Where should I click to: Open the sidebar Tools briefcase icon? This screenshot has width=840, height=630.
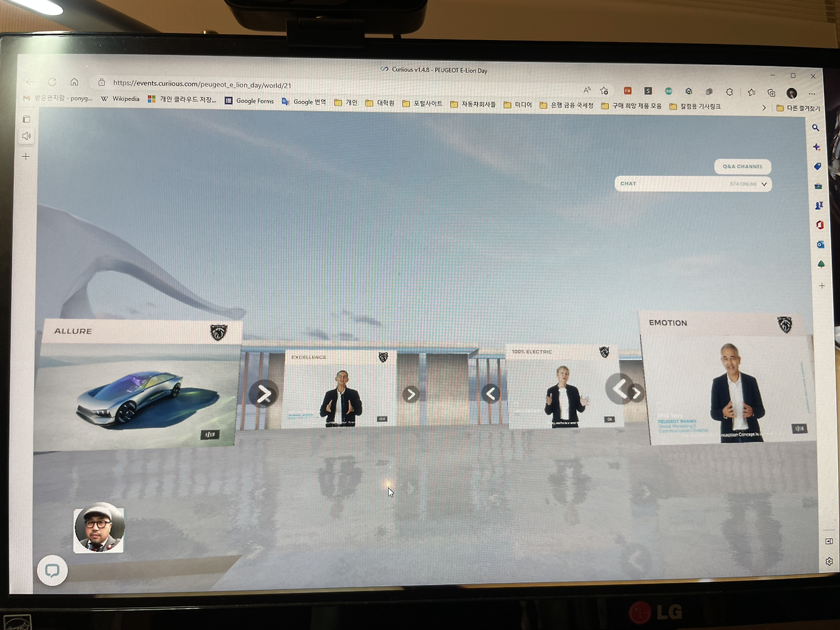pos(818,186)
